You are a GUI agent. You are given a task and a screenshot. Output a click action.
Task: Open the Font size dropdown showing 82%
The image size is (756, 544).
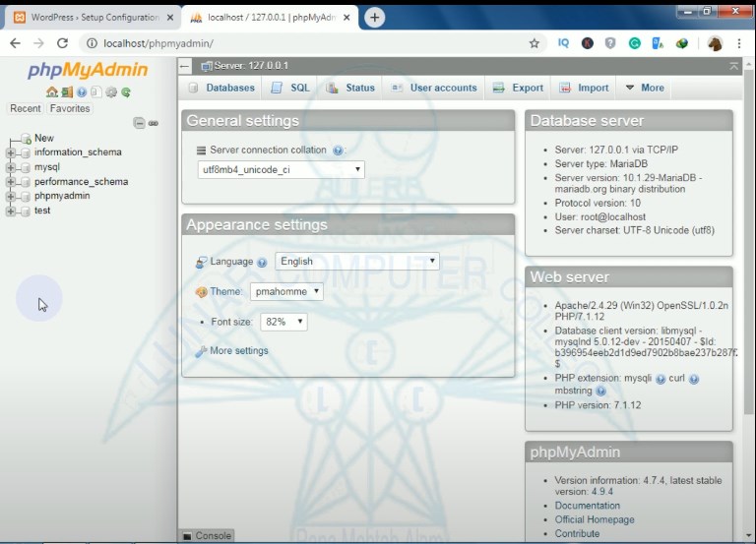pos(283,322)
